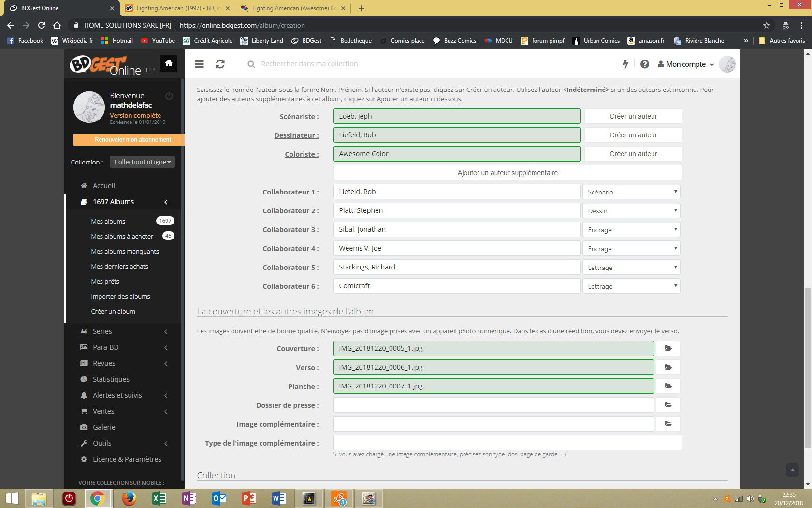812x508 pixels.
Task: Toggle the hamburger sidebar menu icon
Action: (199, 64)
